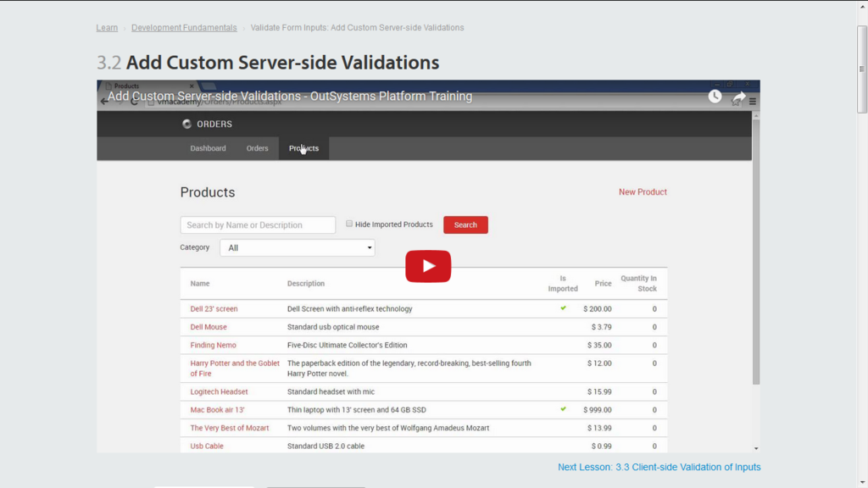Click the New Product link

click(x=643, y=192)
